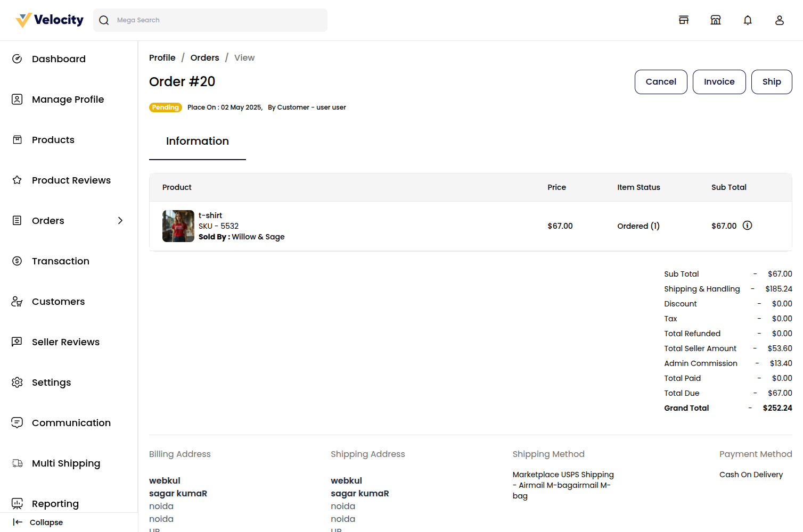
Task: Click the Invoice button
Action: pos(719,82)
